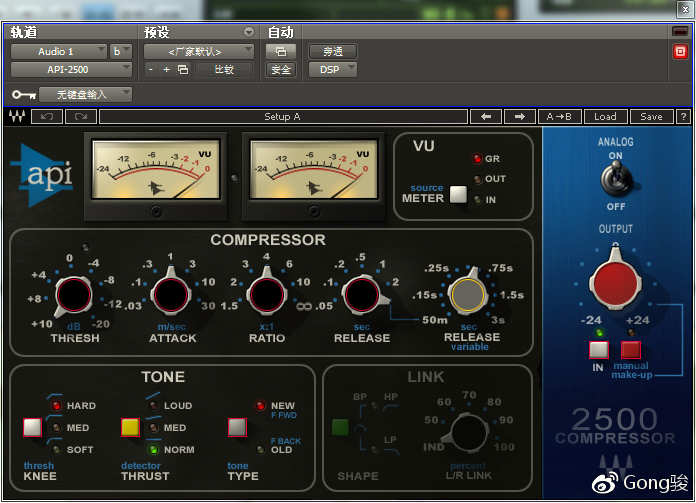Click the RELEASE sec knob

362,295
